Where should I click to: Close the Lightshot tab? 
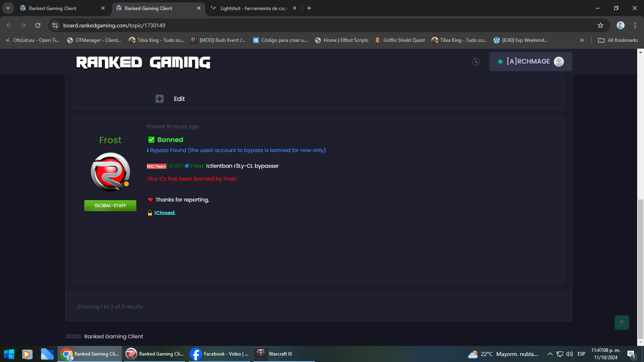(x=295, y=8)
